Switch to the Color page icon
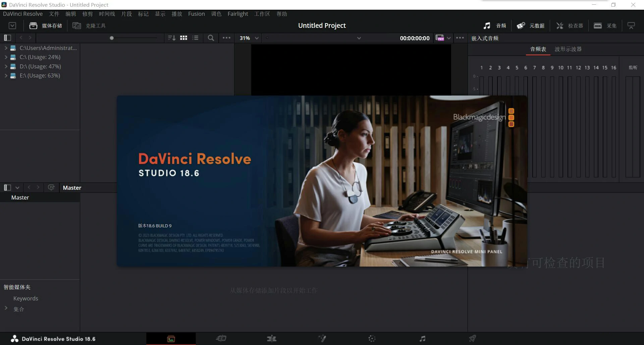 pos(372,339)
